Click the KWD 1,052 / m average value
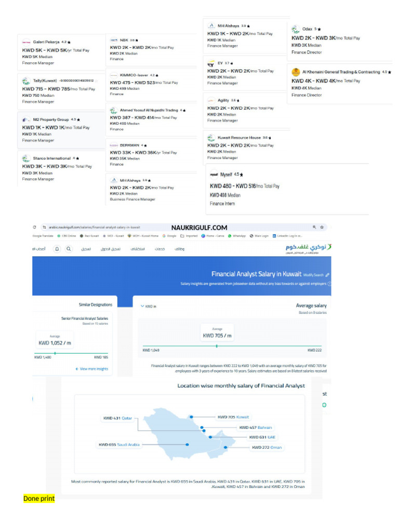 coord(55,343)
